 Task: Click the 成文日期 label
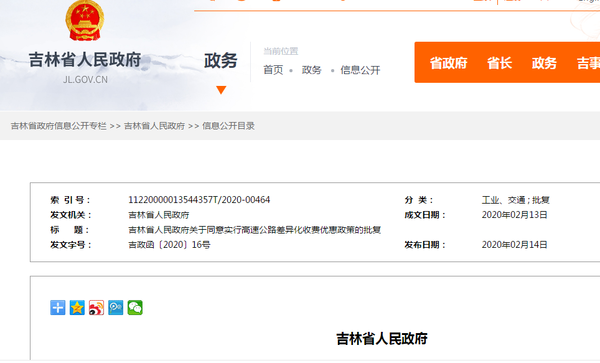click(x=425, y=215)
